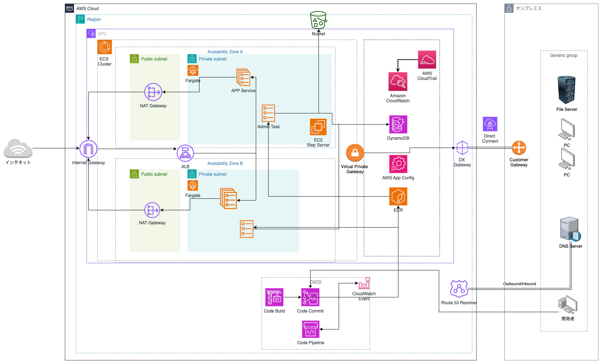The width and height of the screenshot is (602, 364).
Task: Click the Code Commit icon
Action: pos(310,297)
